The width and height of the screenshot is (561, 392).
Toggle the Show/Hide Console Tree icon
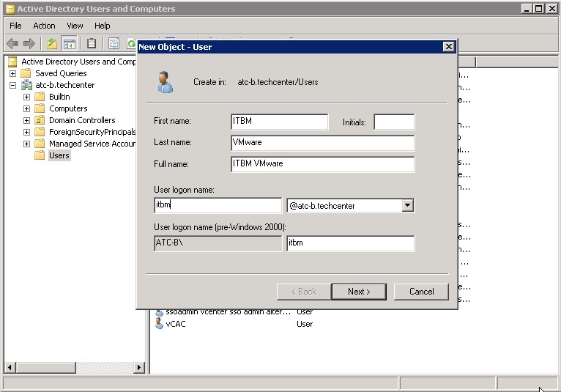(70, 44)
